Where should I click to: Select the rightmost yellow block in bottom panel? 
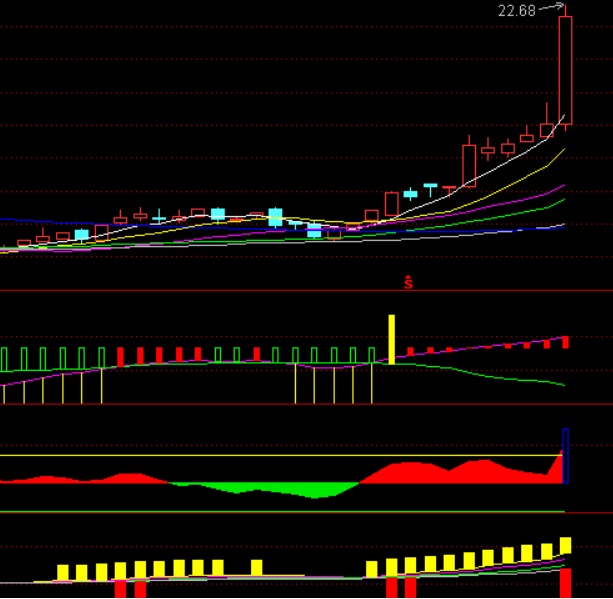pos(566,545)
